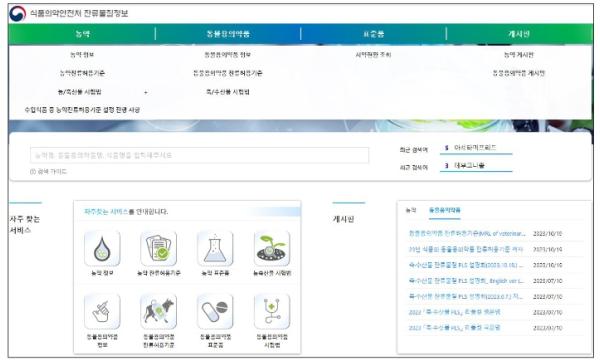Open first notice dated 2023/10/10

[467, 233]
